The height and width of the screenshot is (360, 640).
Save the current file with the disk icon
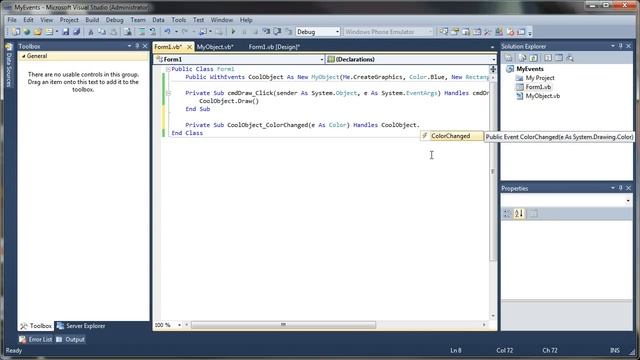pyautogui.click(x=65, y=32)
